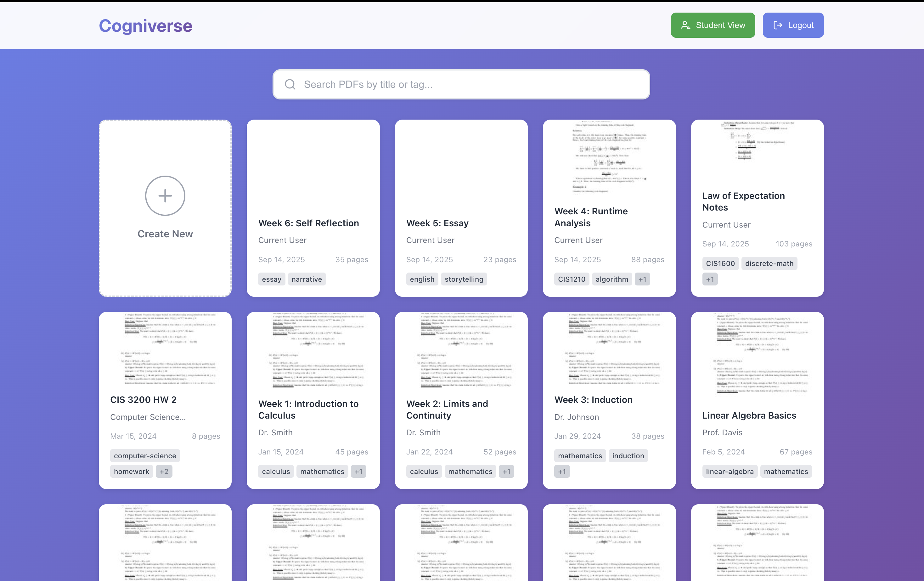This screenshot has width=924, height=581.
Task: Select the storytelling tag on Week 5: Essay
Action: click(464, 279)
